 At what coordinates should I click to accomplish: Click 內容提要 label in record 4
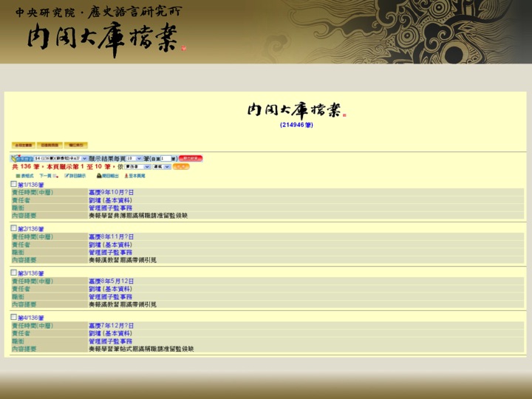24,349
